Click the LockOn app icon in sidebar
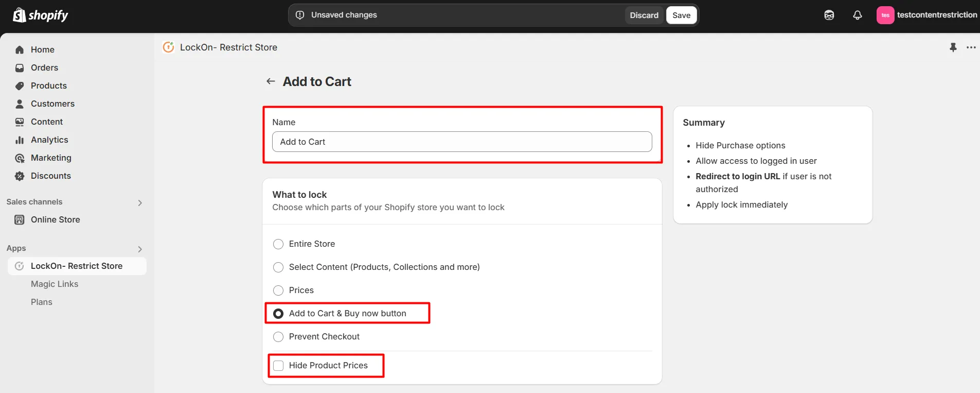The image size is (980, 393). point(20,266)
